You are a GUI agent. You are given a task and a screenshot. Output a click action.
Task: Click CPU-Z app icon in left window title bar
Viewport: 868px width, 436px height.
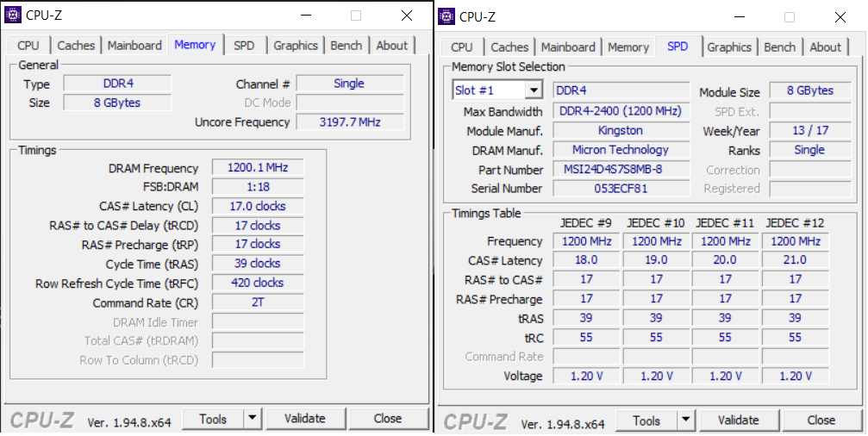coord(13,16)
